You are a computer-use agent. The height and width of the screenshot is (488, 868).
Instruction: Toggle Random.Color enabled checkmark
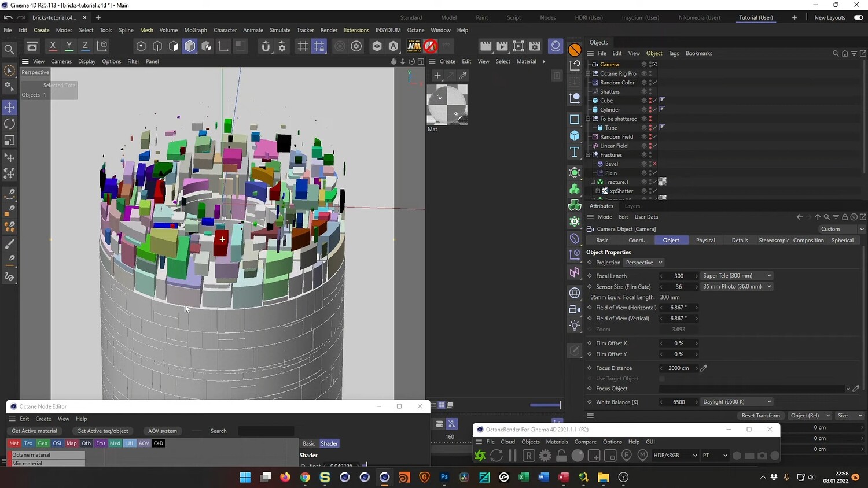654,83
